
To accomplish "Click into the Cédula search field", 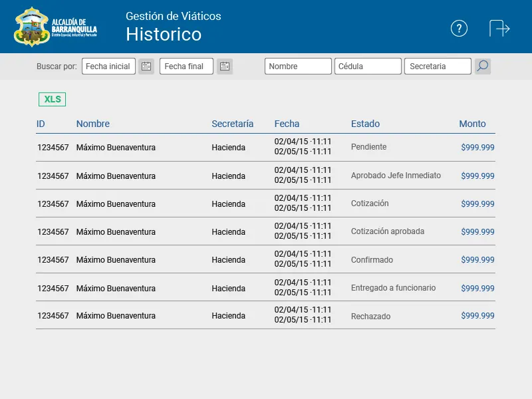I will click(368, 66).
